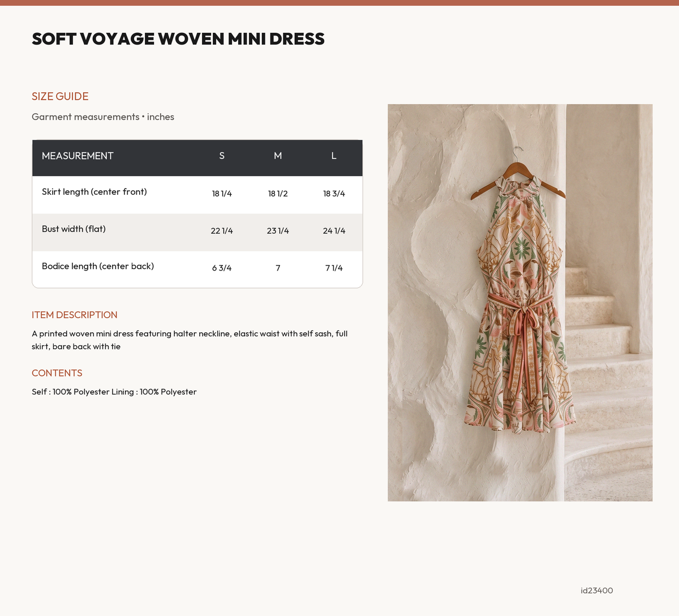This screenshot has height=616, width=679.
Task: Click bodice length value 7 1/4
Action: [x=334, y=268]
